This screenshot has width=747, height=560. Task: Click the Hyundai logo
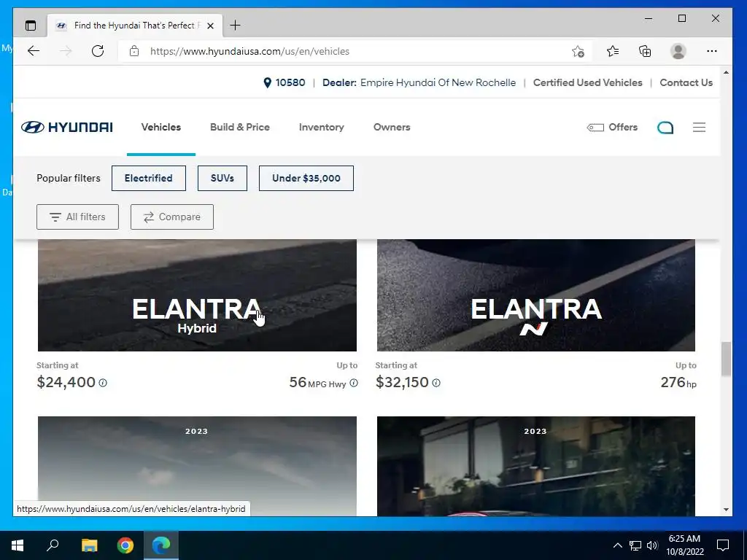pyautogui.click(x=66, y=127)
